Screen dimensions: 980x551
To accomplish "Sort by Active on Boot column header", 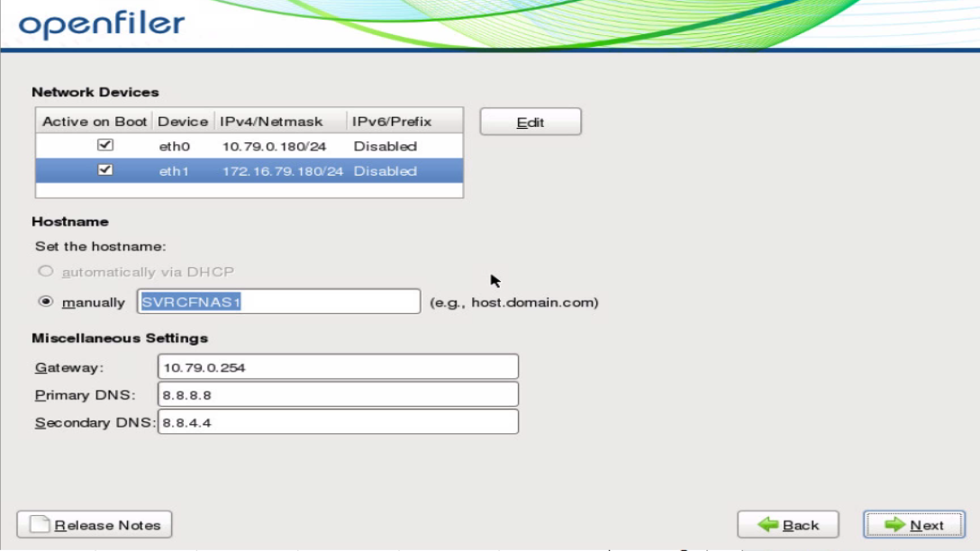I will click(x=95, y=122).
